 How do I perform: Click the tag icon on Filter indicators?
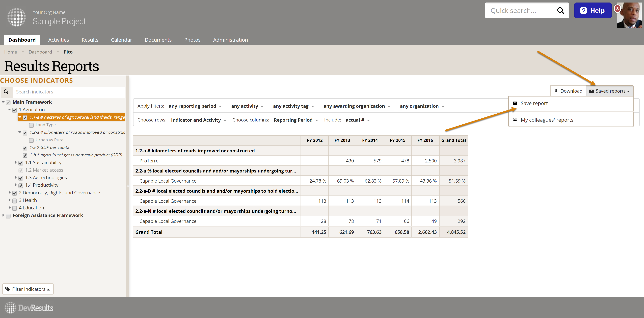tap(8, 289)
